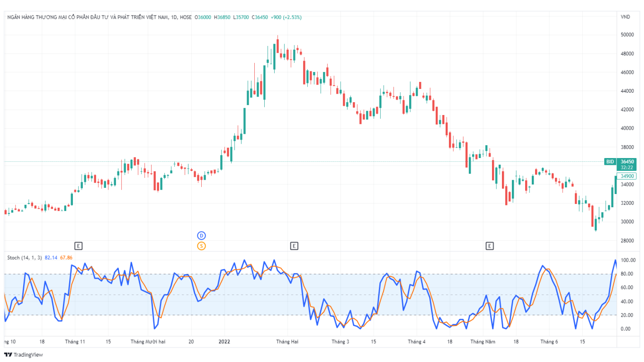Viewport: 644px width, 362px height.
Task: Click 80.00 on the Stoch scale
Action: tap(627, 274)
